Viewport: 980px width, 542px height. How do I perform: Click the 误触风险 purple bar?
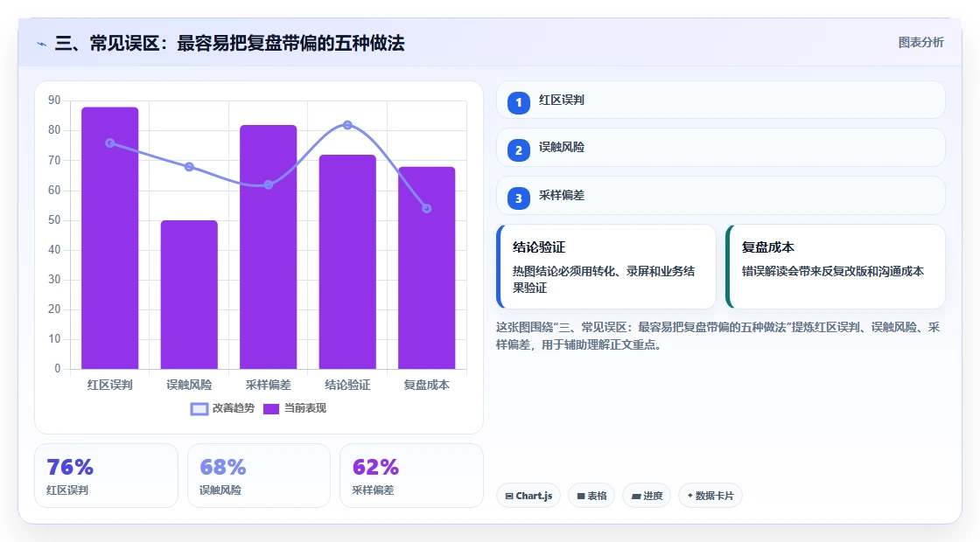(189, 294)
